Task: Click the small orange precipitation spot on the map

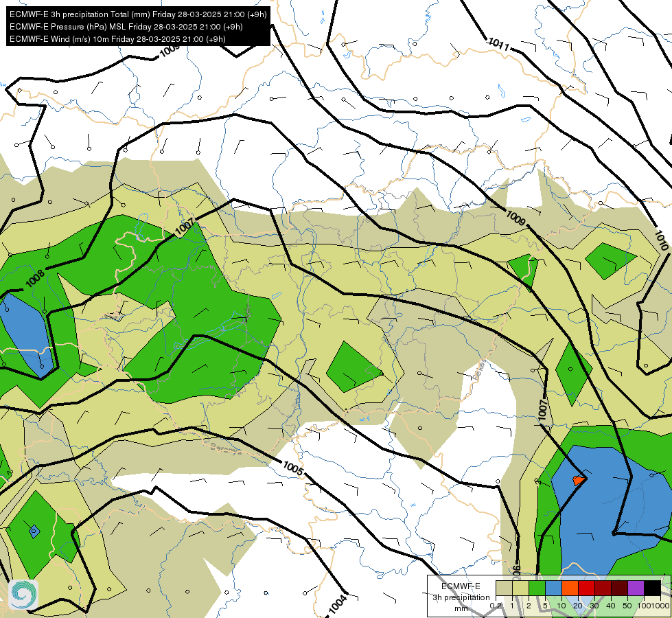Action: [579, 480]
